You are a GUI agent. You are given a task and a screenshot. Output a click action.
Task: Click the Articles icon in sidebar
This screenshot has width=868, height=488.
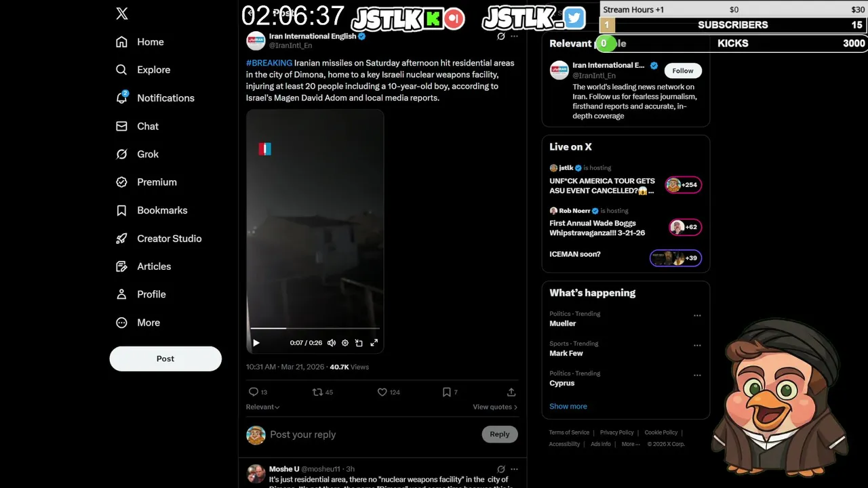click(121, 266)
